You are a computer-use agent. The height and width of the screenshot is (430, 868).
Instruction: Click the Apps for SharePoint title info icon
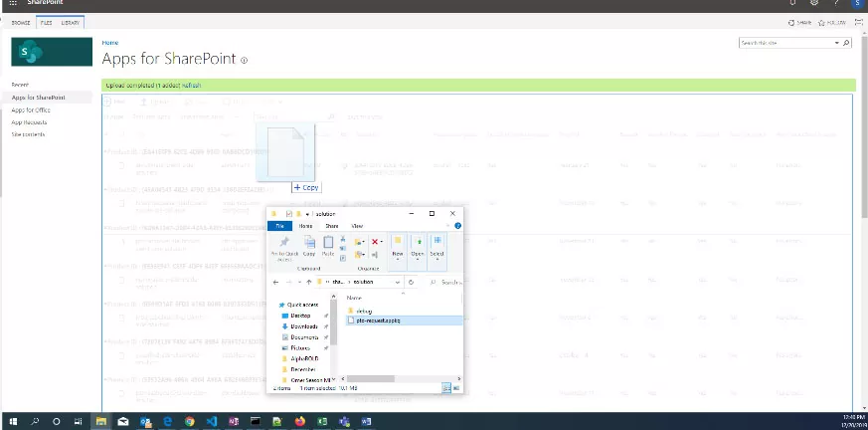(x=245, y=61)
